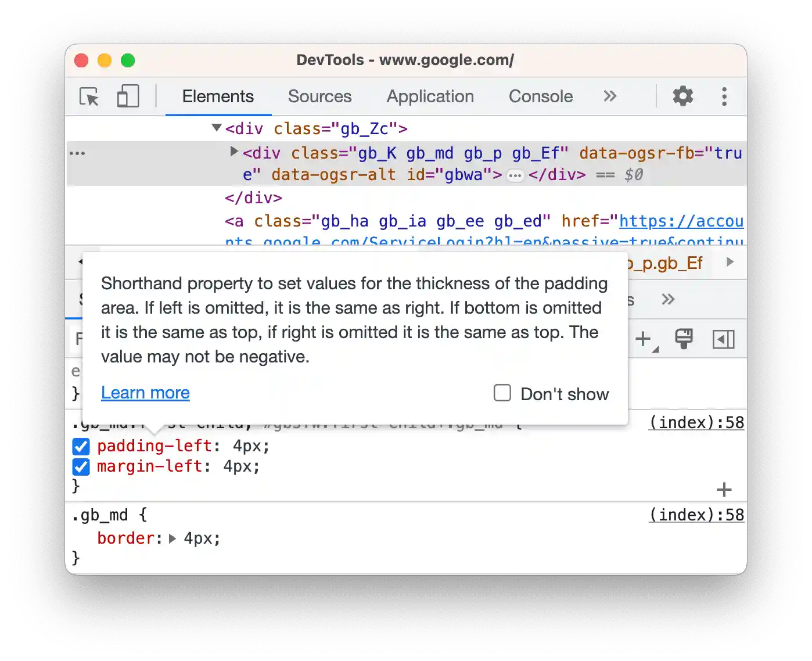Open the customize DevTools three-dot menu
The image size is (812, 661).
[724, 96]
